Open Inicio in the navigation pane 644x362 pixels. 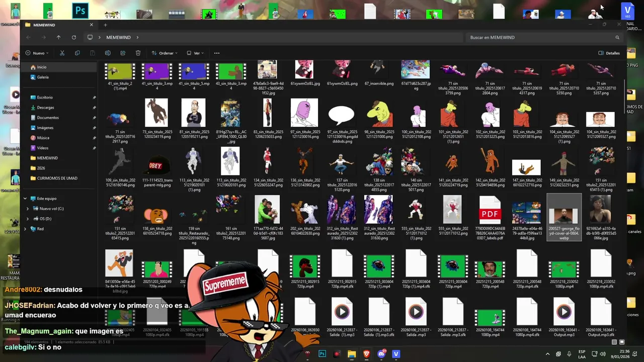coord(60,67)
